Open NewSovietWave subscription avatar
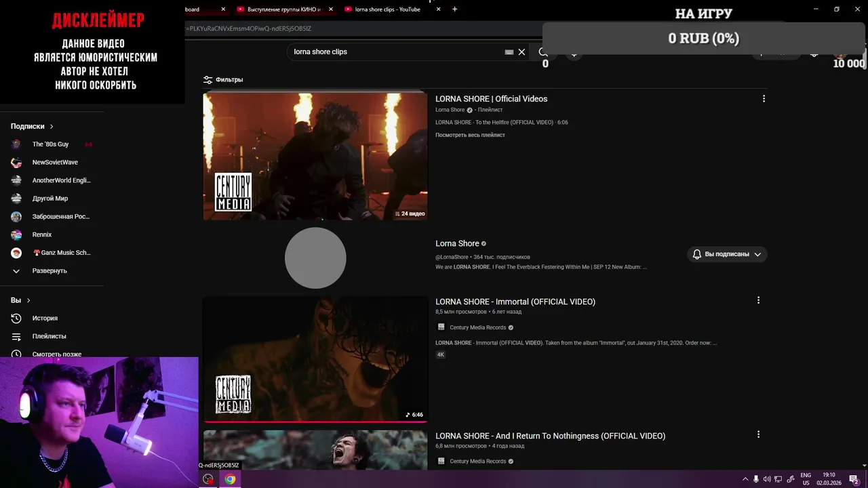This screenshot has width=868, height=488. pyautogui.click(x=16, y=163)
